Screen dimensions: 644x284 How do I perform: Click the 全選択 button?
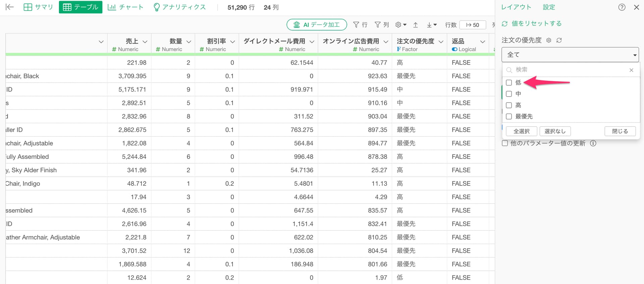pos(521,131)
